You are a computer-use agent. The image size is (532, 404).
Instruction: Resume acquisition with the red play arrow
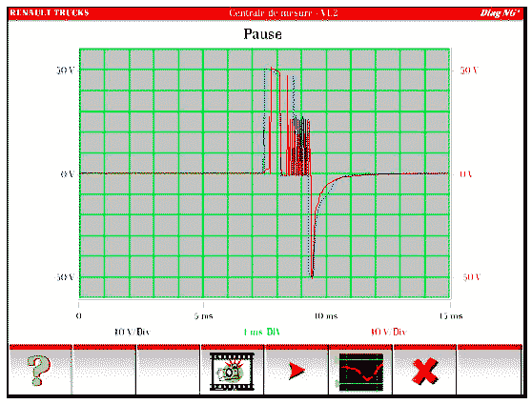[296, 371]
